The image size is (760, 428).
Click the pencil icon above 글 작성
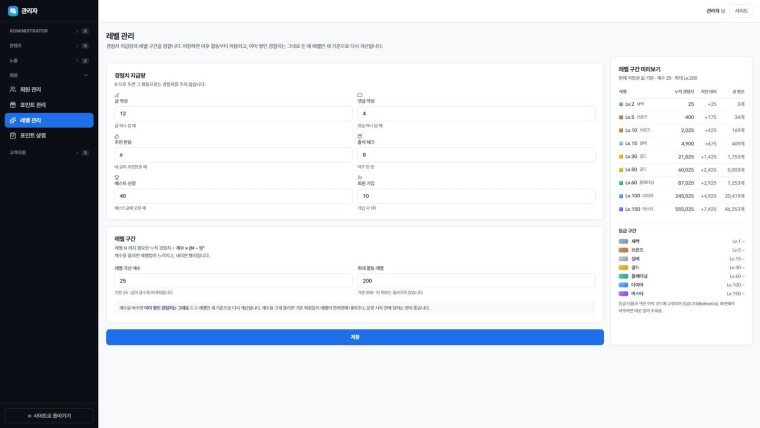(117, 95)
